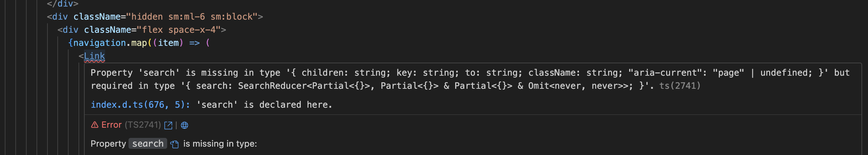Click the closing </div> tag

click(63, 4)
